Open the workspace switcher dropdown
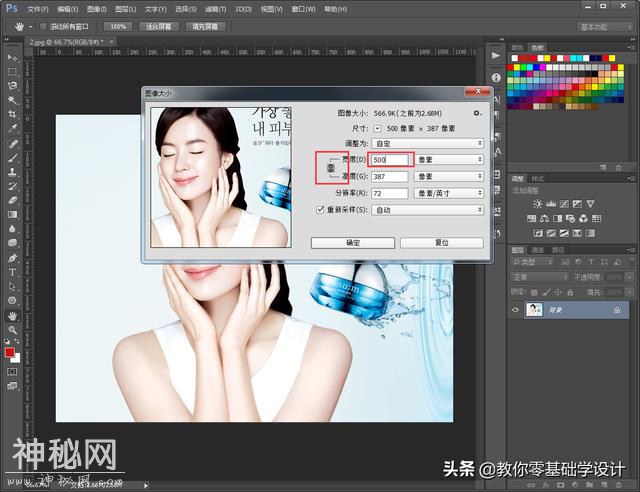The image size is (640, 492). pyautogui.click(x=606, y=27)
